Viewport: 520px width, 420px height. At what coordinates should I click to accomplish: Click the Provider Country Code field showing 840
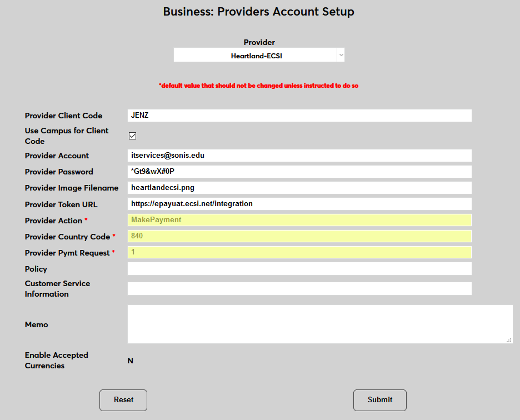[x=299, y=236]
